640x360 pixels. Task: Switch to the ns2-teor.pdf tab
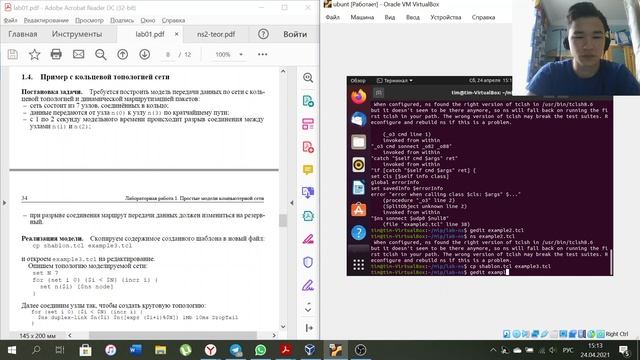[216, 34]
